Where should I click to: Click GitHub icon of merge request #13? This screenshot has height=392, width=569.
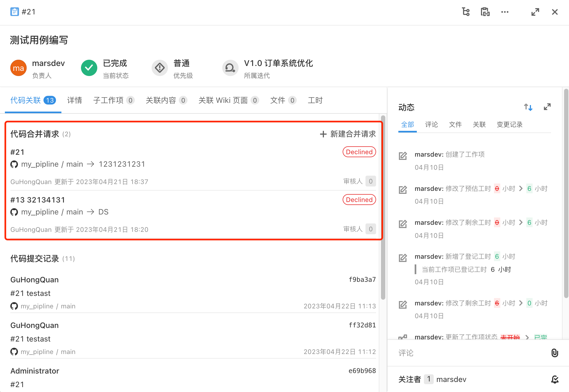point(14,212)
